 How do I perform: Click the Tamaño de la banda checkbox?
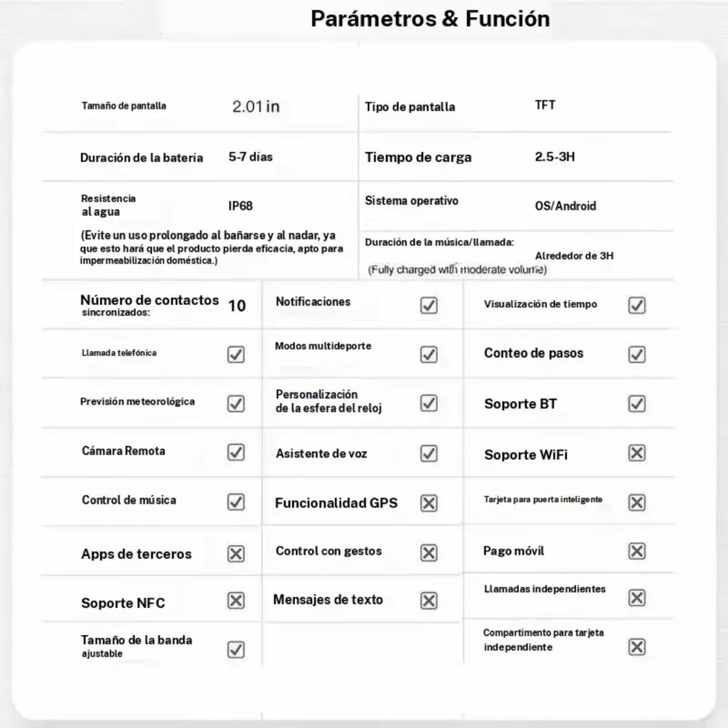pos(236,649)
